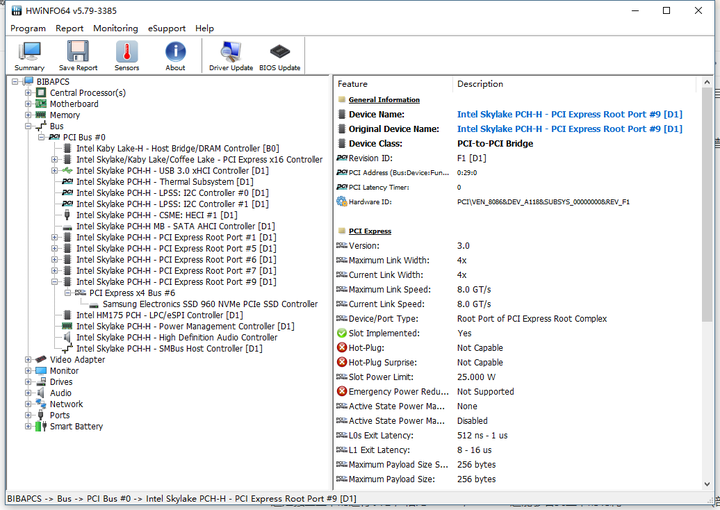
Task: Select Intel Kaby Lake-H Host Bridge/DRAM Controller
Action: coord(178,148)
